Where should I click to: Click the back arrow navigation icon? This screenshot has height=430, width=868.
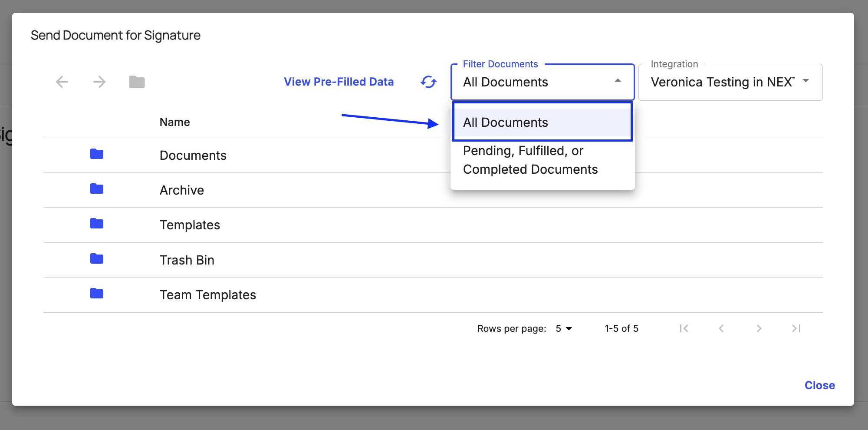point(62,82)
